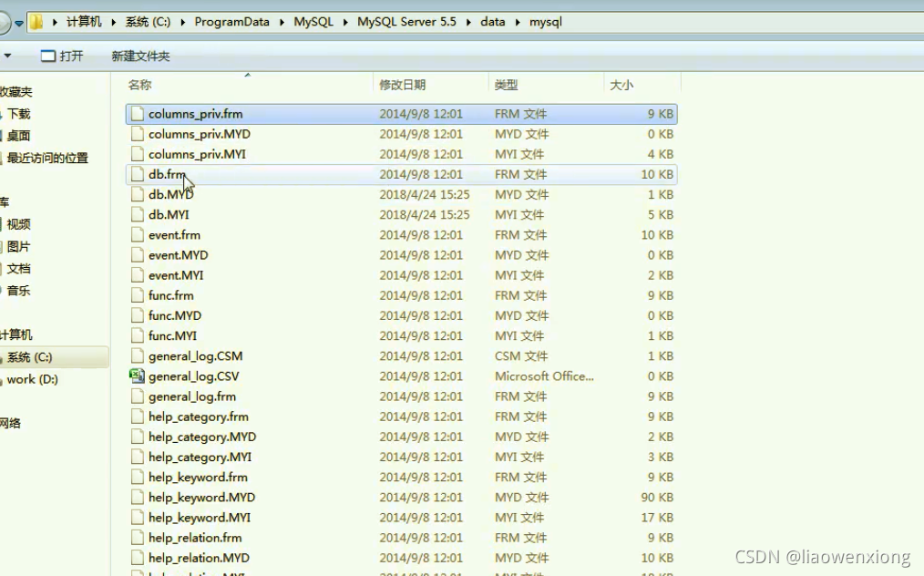Click the columns_priv.MYD file icon
The height and width of the screenshot is (576, 924).
(x=138, y=134)
